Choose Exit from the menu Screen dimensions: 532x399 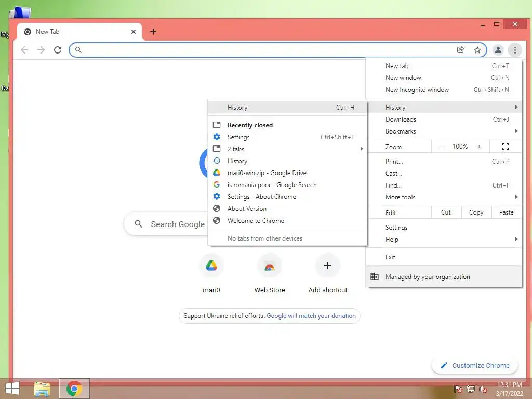point(444,257)
